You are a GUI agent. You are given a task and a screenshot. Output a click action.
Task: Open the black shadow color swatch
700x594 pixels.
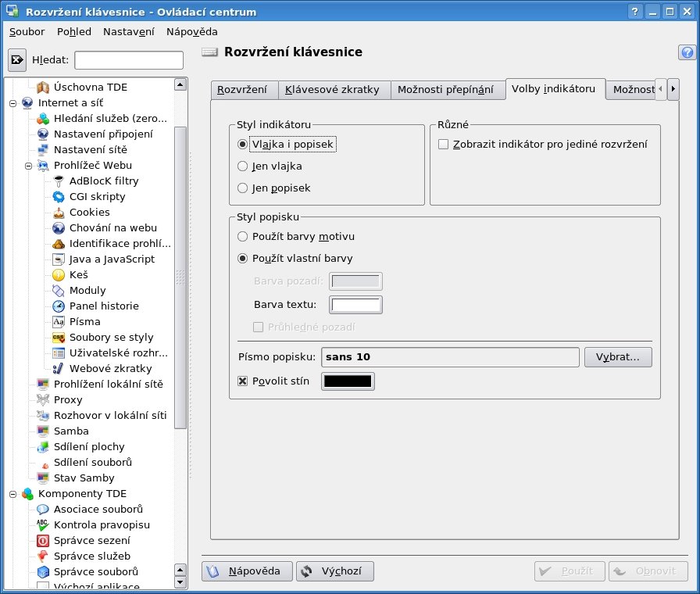(x=348, y=381)
